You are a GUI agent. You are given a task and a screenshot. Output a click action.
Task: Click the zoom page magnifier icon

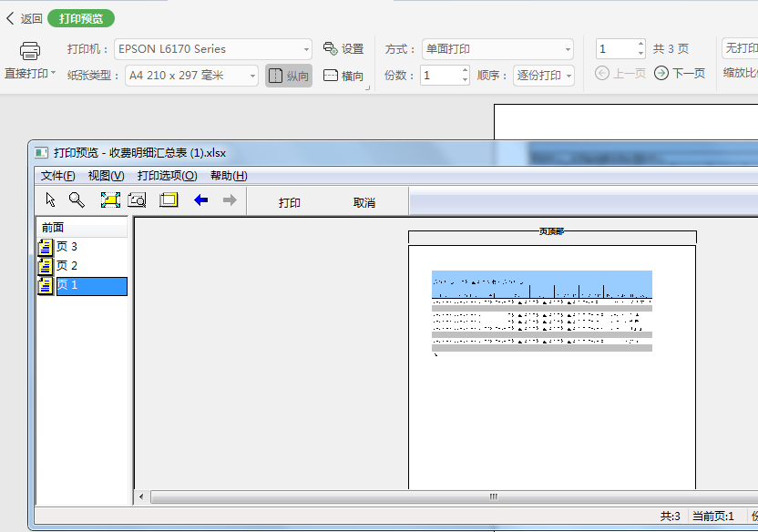pyautogui.click(x=137, y=200)
